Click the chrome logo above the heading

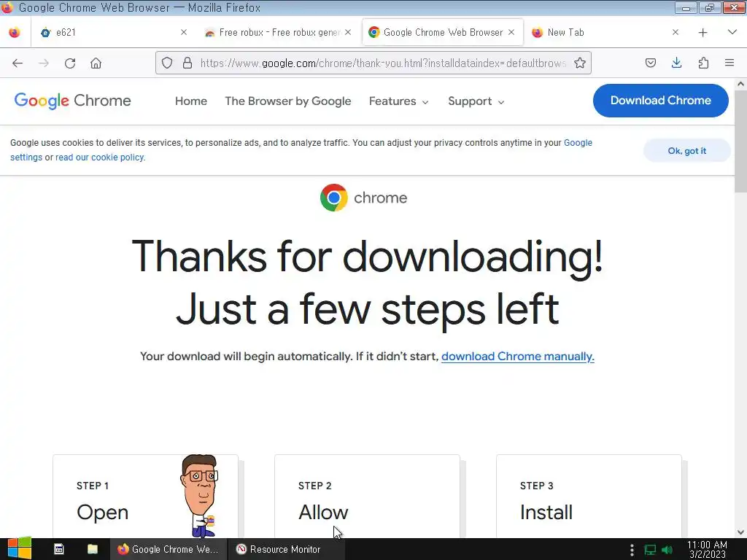pos(363,198)
